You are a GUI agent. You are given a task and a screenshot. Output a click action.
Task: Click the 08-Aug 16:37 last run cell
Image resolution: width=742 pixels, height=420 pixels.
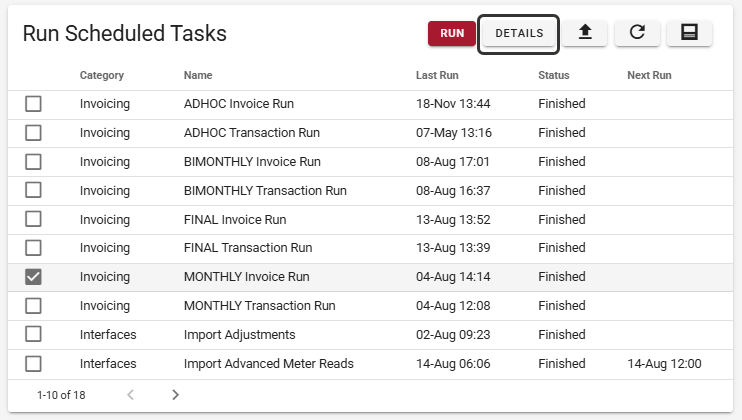pos(453,191)
